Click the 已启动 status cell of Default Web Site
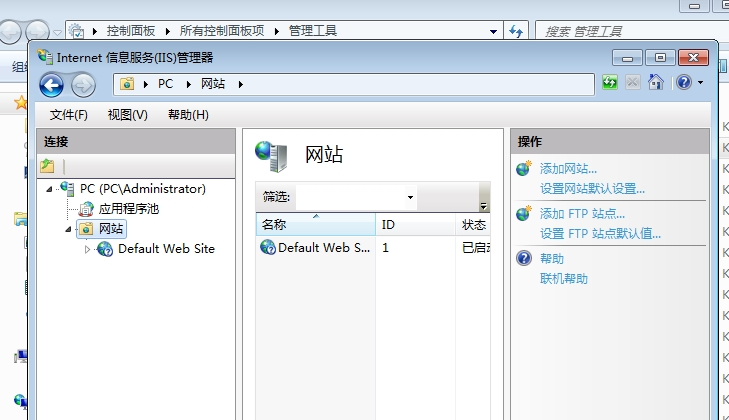Screen dimensions: 729x420 (476, 247)
